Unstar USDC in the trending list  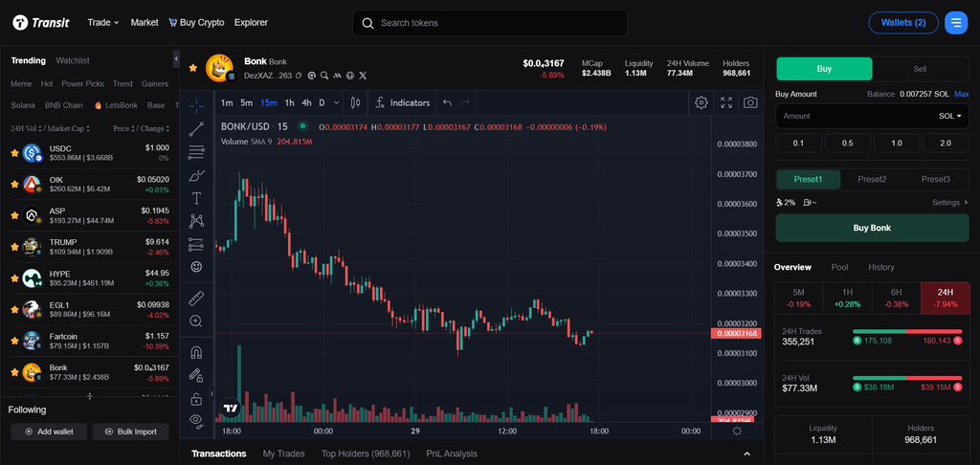(x=14, y=152)
